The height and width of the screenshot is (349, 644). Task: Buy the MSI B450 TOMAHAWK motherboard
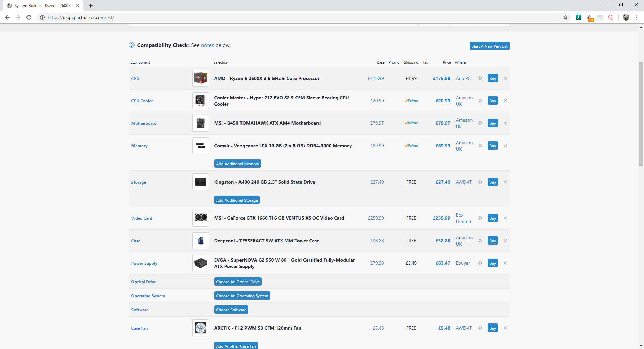point(493,123)
